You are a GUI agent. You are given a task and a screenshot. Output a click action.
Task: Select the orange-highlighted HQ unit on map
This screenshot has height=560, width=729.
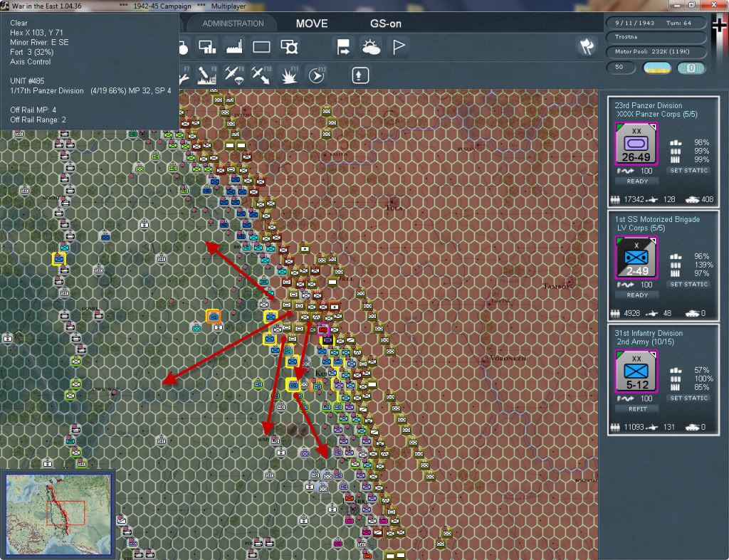214,317
